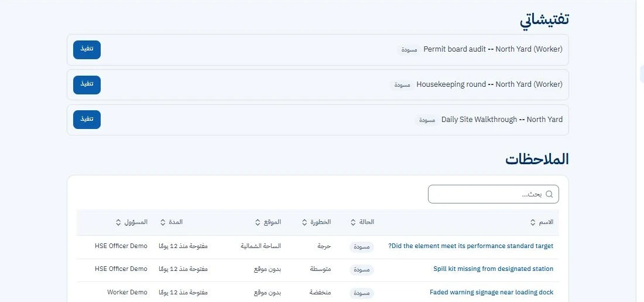Click حرجة severity cell

point(324,246)
